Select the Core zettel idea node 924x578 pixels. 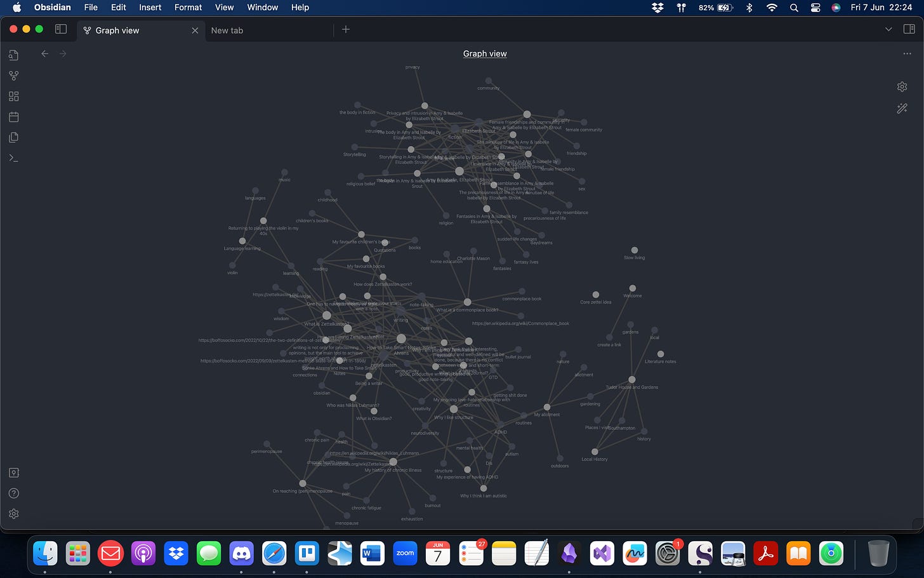[595, 295]
